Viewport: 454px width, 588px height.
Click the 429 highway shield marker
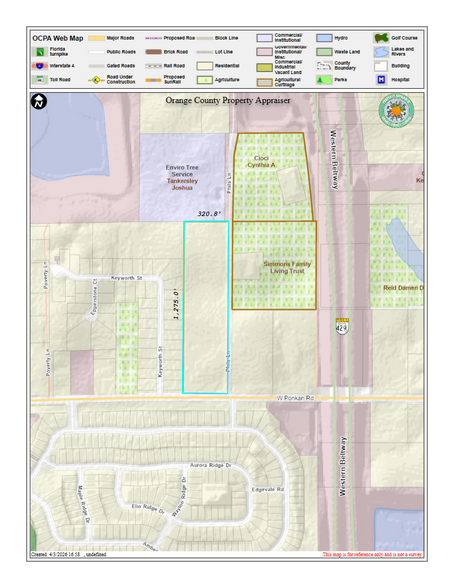(342, 327)
